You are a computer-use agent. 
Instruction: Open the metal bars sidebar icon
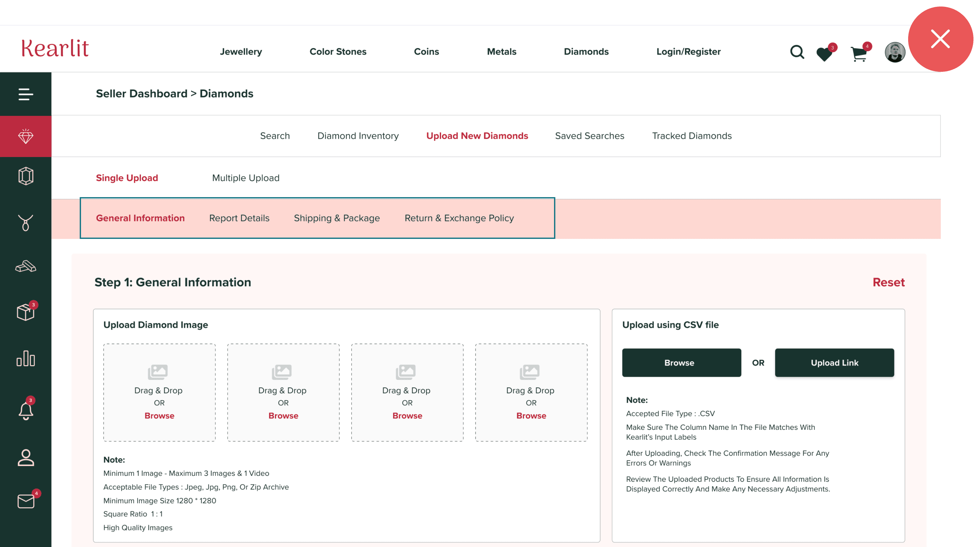(x=25, y=266)
